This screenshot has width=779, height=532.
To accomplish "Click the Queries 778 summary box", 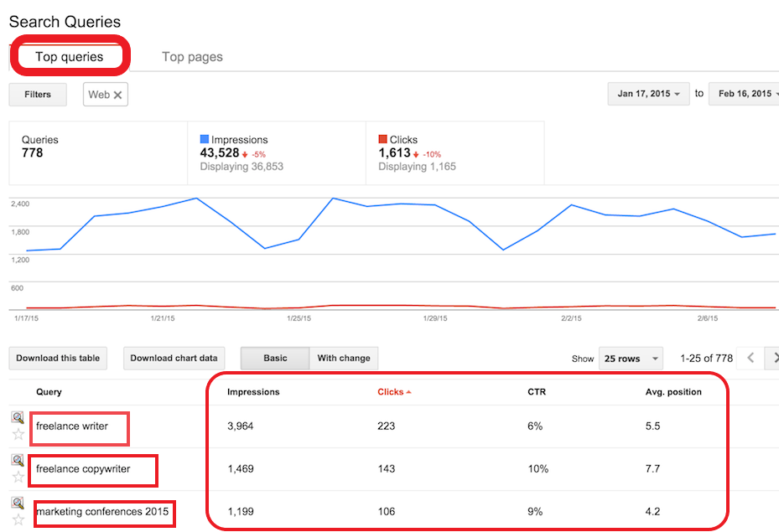I will point(98,152).
